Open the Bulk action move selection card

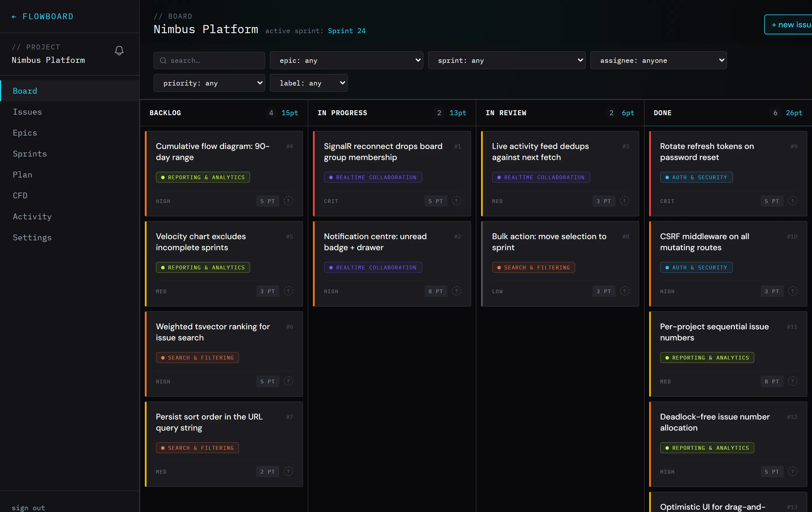(560, 264)
